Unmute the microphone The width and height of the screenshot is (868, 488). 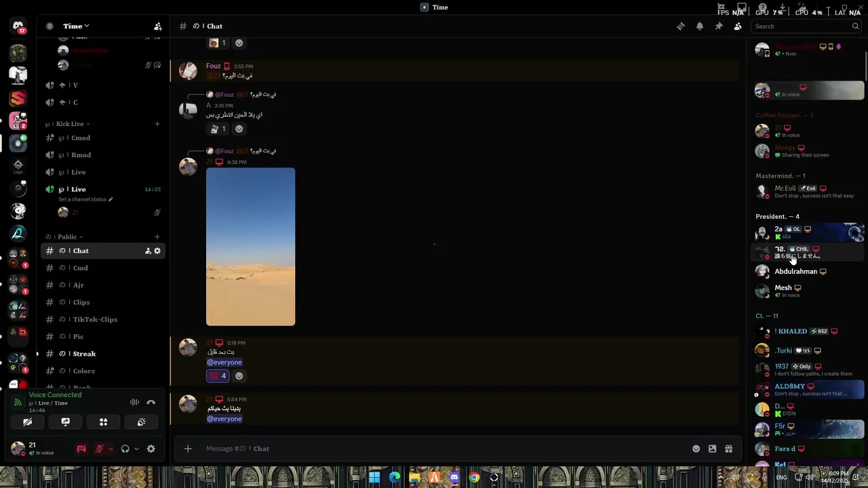click(x=99, y=449)
